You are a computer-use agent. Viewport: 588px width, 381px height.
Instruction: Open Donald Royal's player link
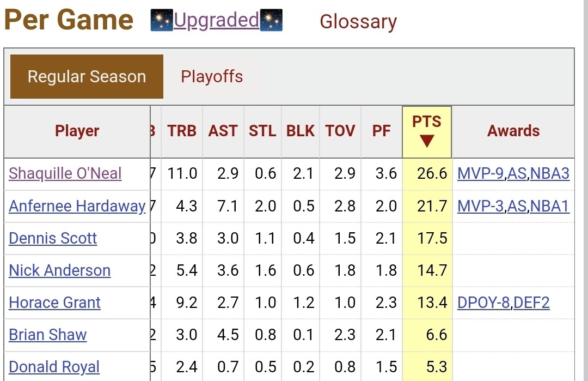point(54,367)
